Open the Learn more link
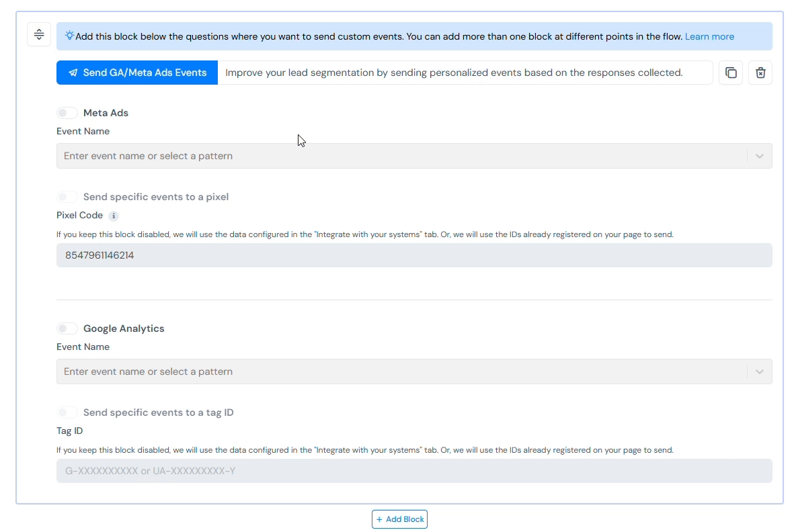 click(x=709, y=36)
